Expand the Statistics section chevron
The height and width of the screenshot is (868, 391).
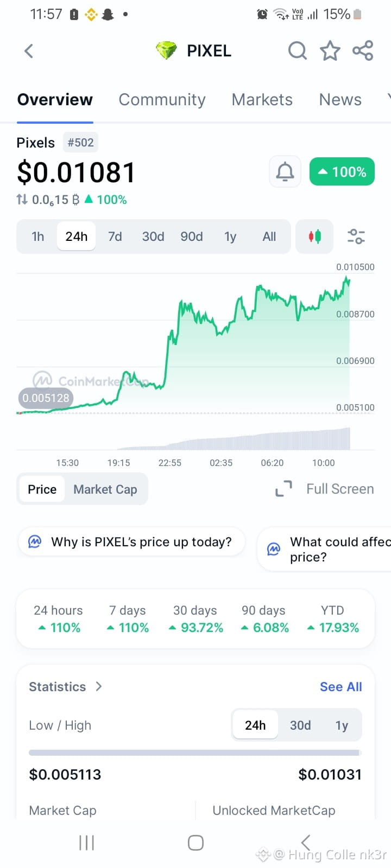99,686
